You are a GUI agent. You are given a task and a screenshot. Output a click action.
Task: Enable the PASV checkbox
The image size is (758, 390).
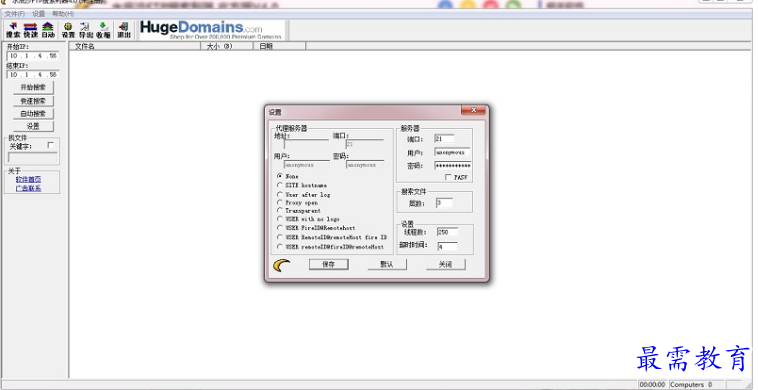(448, 177)
